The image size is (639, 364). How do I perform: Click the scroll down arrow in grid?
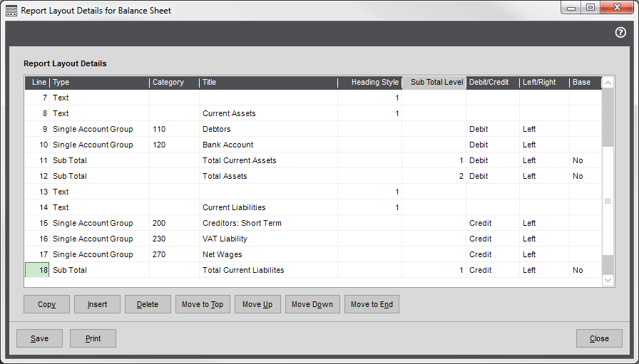click(608, 281)
